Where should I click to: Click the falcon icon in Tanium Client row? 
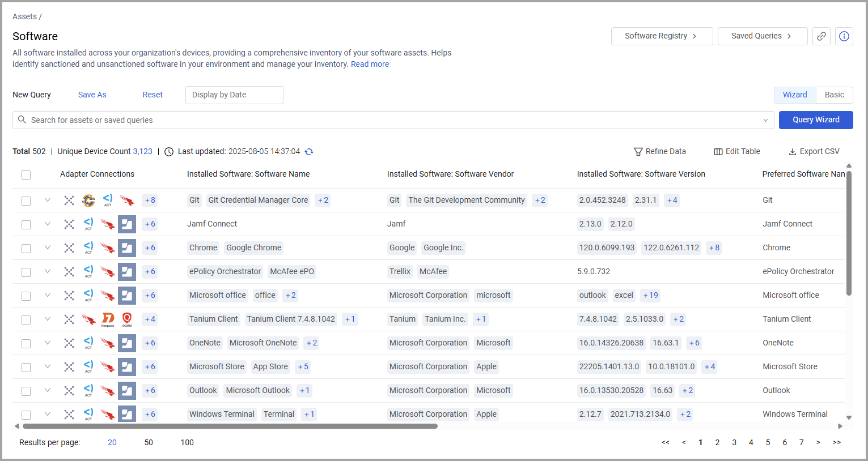88,319
